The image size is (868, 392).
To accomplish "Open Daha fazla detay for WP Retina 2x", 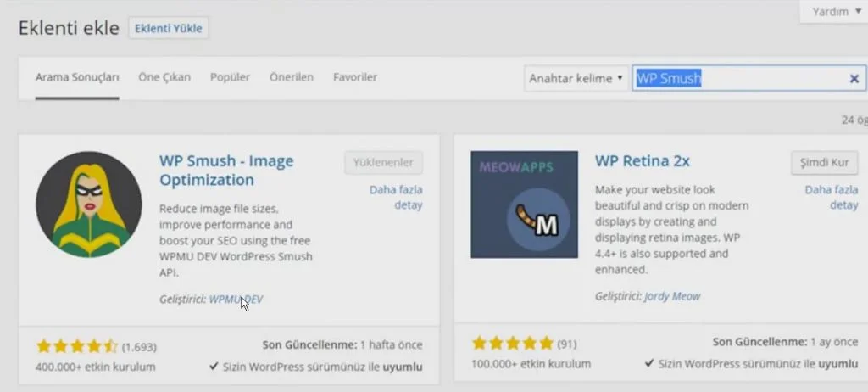I will (x=831, y=197).
